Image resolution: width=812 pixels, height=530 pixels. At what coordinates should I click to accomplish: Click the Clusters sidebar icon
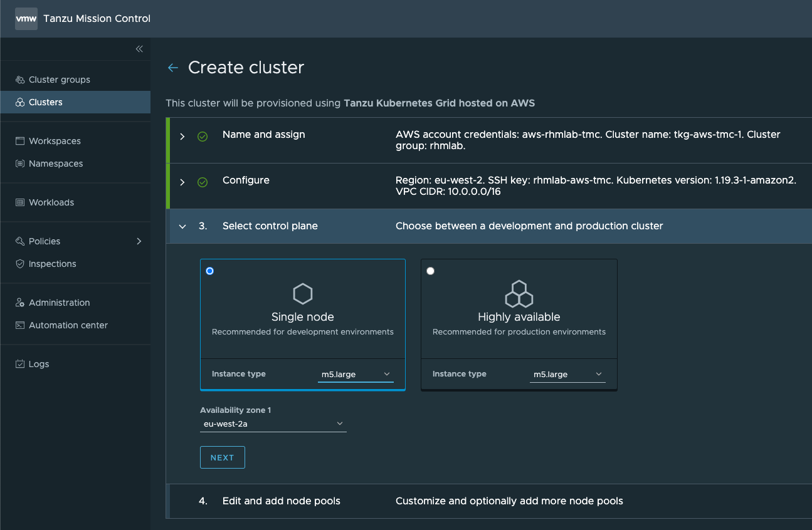20,102
